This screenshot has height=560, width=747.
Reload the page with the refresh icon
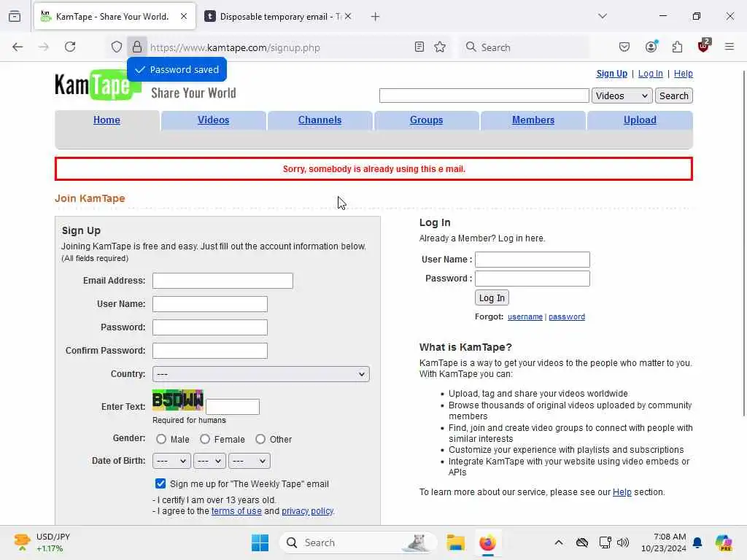(x=70, y=47)
